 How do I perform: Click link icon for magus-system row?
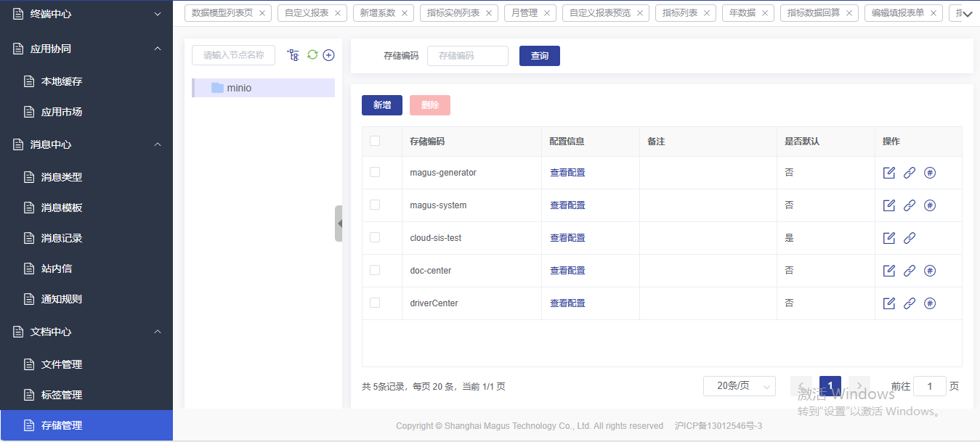click(909, 205)
